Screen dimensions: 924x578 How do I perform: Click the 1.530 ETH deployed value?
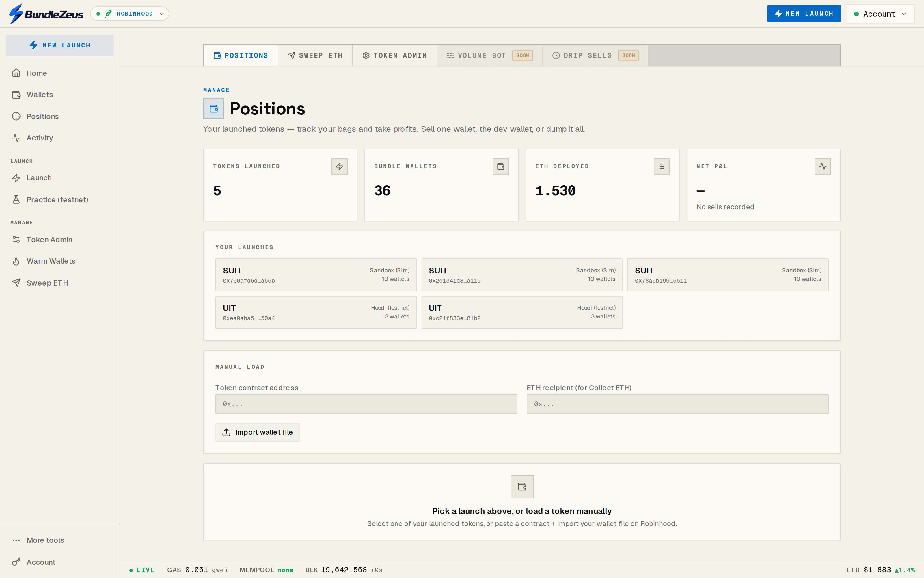556,191
